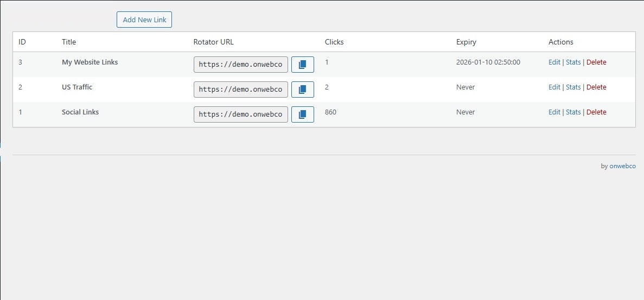Viewport: 644px width, 300px height.
Task: Click the ID cell of My Website Links
Action: tap(21, 62)
